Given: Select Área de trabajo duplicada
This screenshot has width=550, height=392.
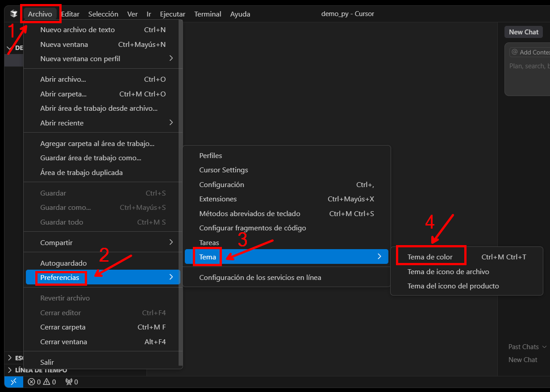Looking at the screenshot, I should point(103,172).
